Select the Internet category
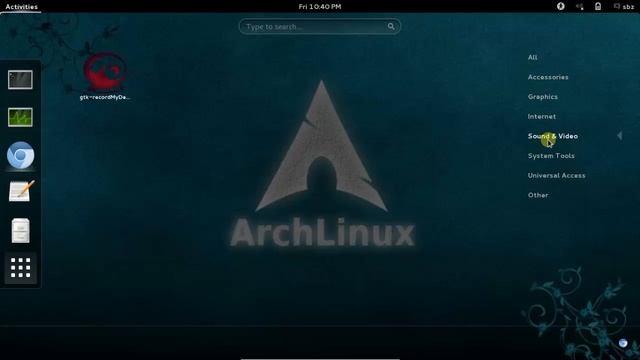 coord(542,116)
